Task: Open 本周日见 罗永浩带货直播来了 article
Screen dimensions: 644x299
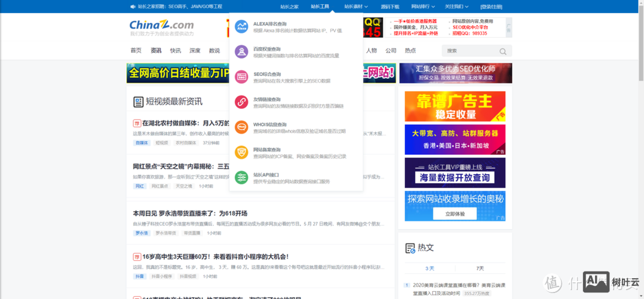Action: 190,213
